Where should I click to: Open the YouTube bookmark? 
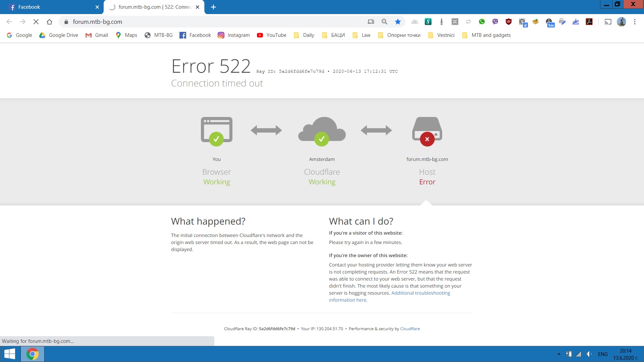click(x=272, y=35)
